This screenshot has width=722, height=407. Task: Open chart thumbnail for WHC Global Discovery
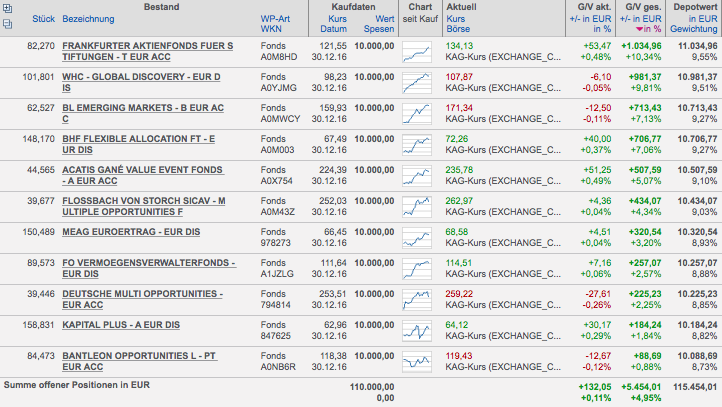417,83
